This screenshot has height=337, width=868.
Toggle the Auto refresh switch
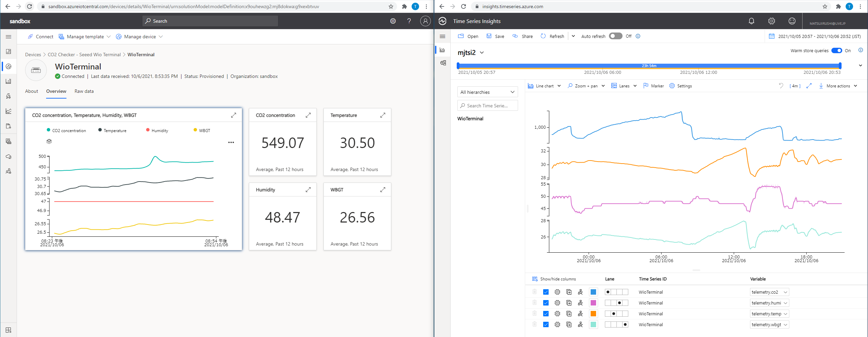pos(615,36)
